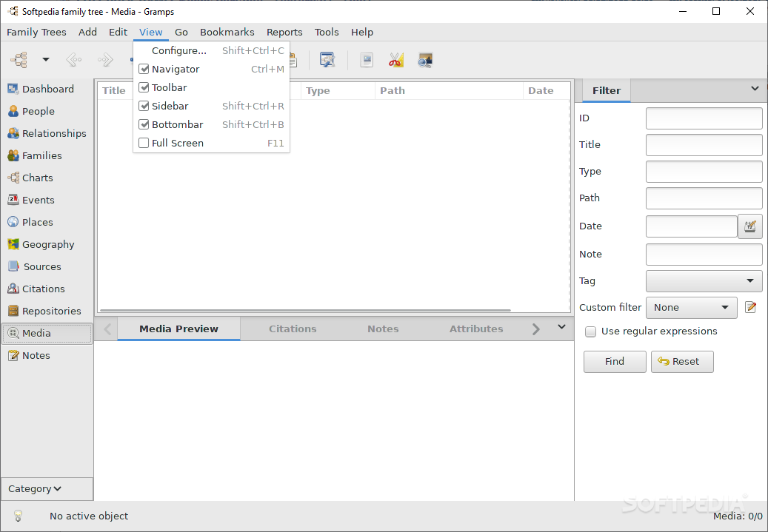768x532 pixels.
Task: Switch to the Notes bottombar tab
Action: pos(383,329)
